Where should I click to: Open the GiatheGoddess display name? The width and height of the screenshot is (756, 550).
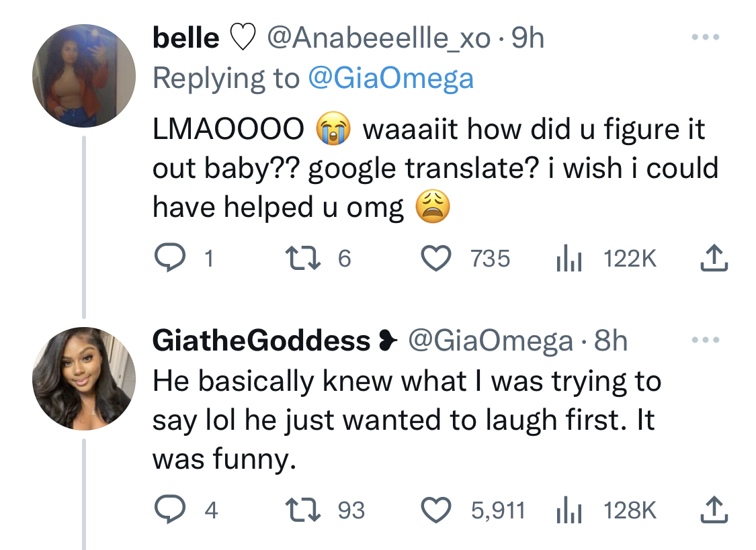click(261, 340)
